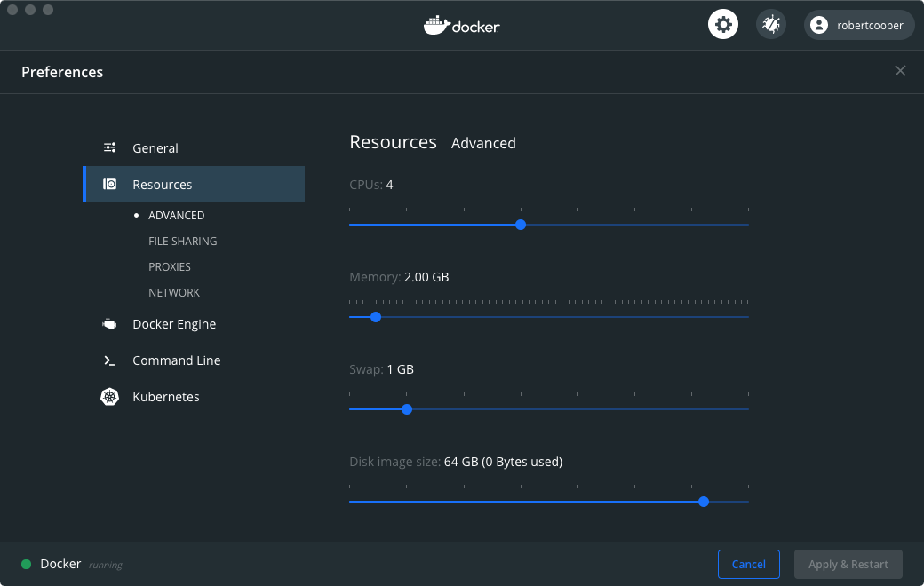Select the General settings icon
Screen dimensions: 924x586
(x=110, y=147)
